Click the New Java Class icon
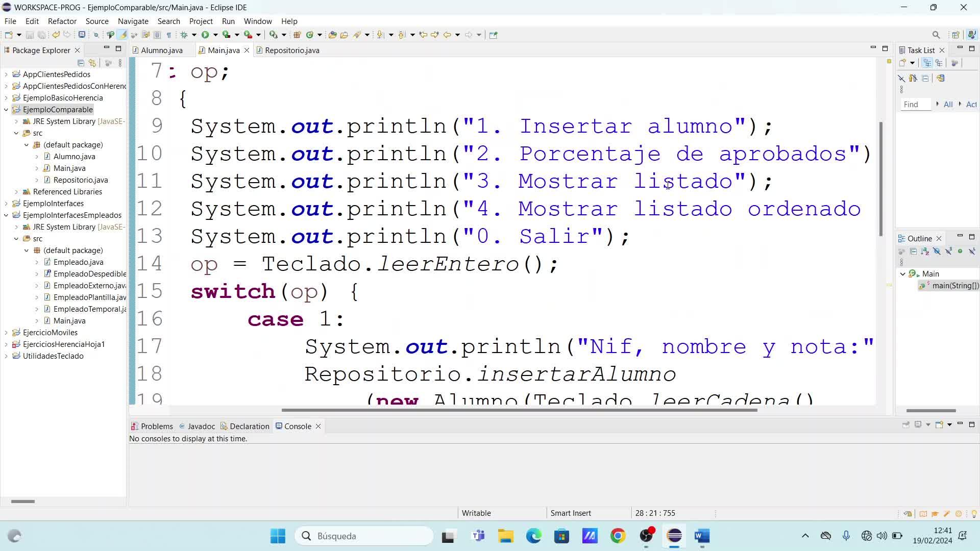Screen dimensions: 980x551 [309, 35]
